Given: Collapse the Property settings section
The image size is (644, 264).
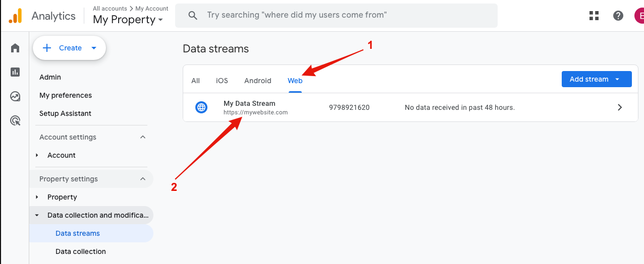Looking at the screenshot, I should tap(143, 179).
